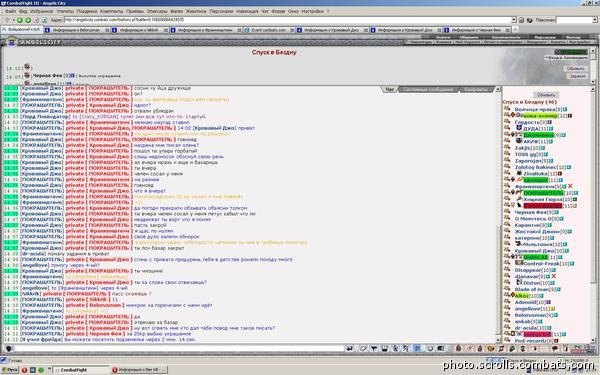Expand the small arrow beside the back button
Viewport: 600px width, 375px height.
coord(13,20)
